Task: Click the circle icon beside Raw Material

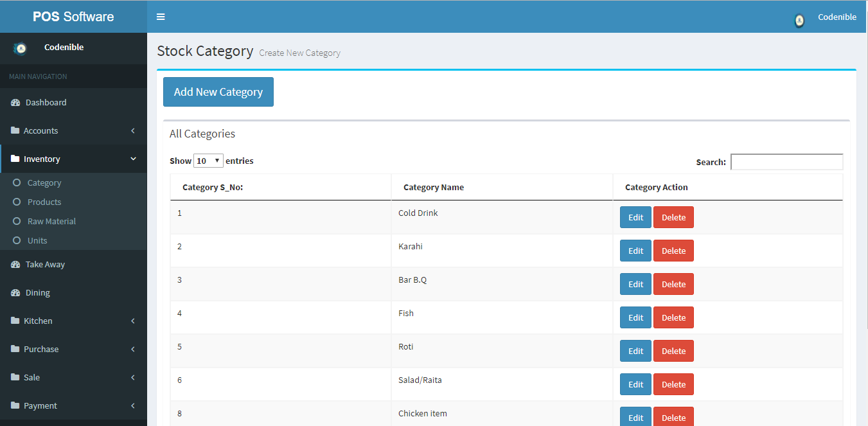Action: [x=17, y=221]
